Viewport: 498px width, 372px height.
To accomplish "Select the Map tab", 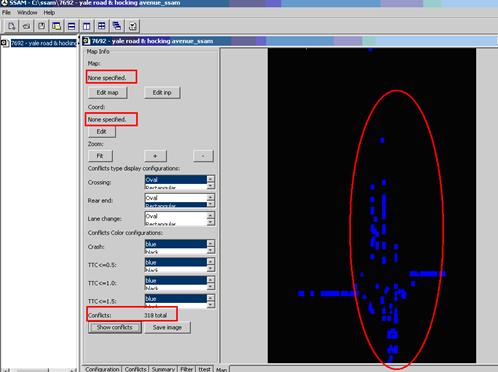I will [221, 369].
